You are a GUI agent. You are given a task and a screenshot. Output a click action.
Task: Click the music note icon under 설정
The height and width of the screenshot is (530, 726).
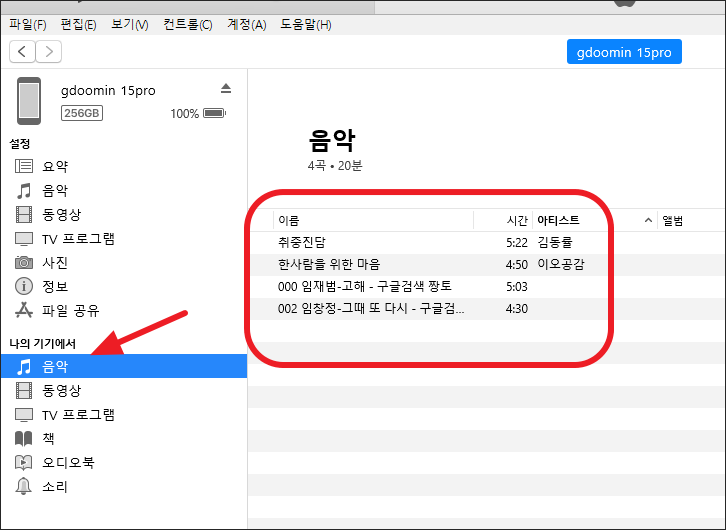[24, 190]
